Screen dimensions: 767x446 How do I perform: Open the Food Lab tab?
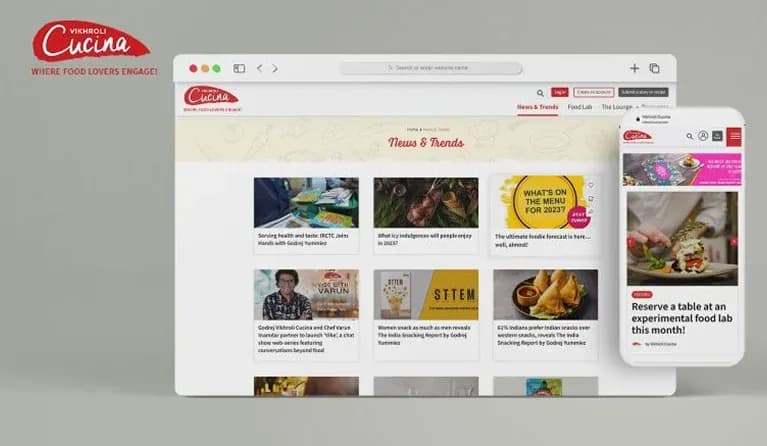(x=580, y=107)
